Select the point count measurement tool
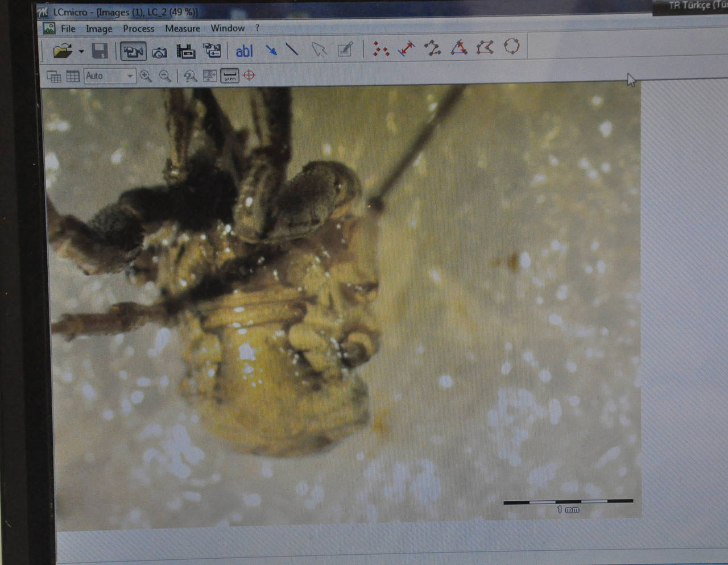This screenshot has height=565, width=728. pyautogui.click(x=380, y=49)
